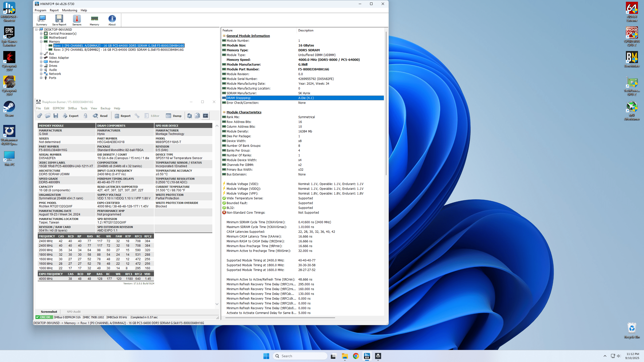Screen dimensions: 644x362
Task: Click the waveform icon in Thaiphoon toolbar
Action: coord(206,116)
